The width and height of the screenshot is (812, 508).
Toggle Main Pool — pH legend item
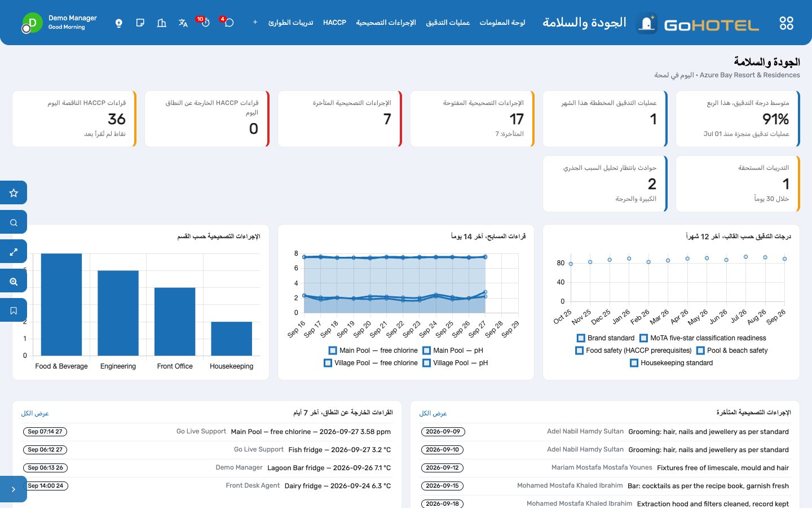coord(453,351)
